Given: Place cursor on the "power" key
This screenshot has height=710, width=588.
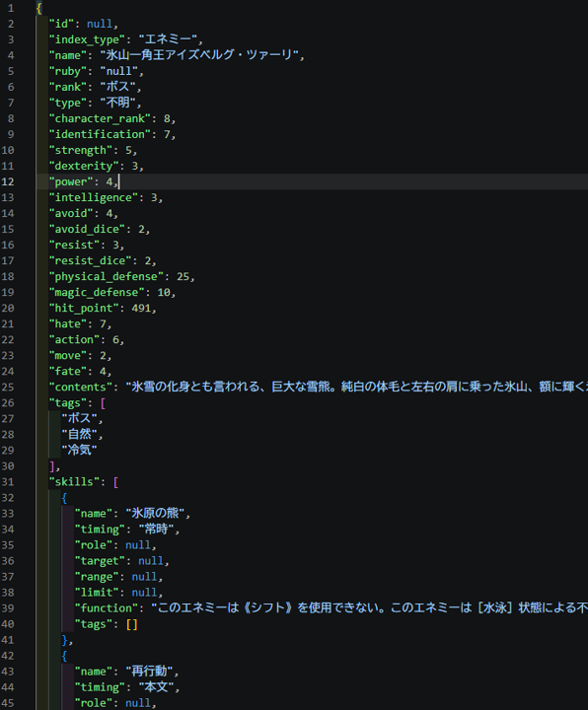Looking at the screenshot, I should (x=71, y=181).
